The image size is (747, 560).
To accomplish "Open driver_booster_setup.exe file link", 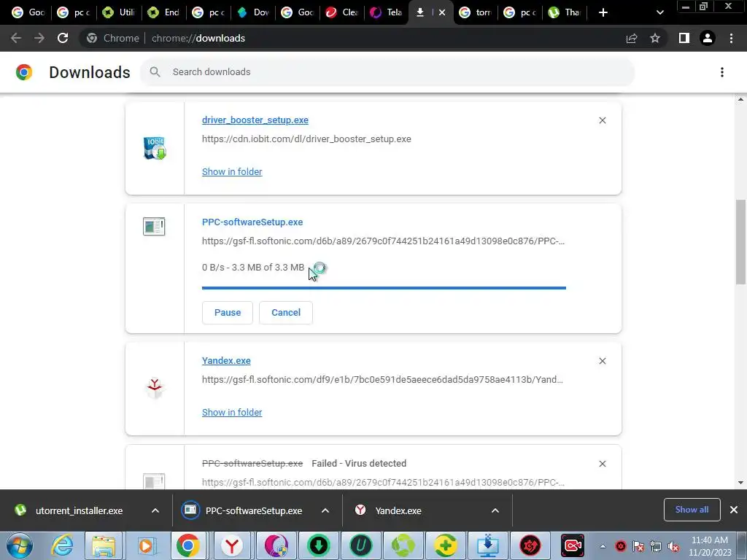I will [x=255, y=120].
